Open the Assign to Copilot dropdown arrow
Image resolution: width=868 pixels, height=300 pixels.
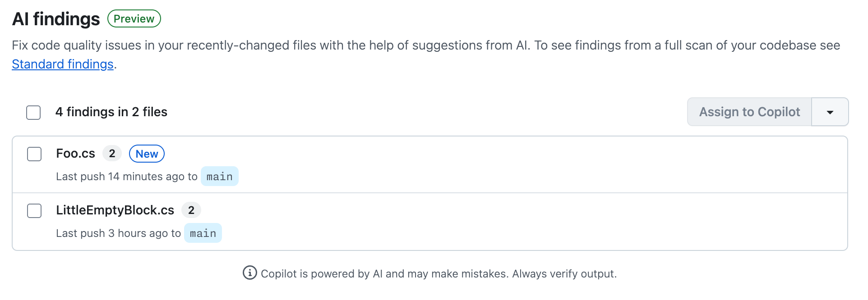pyautogui.click(x=830, y=112)
